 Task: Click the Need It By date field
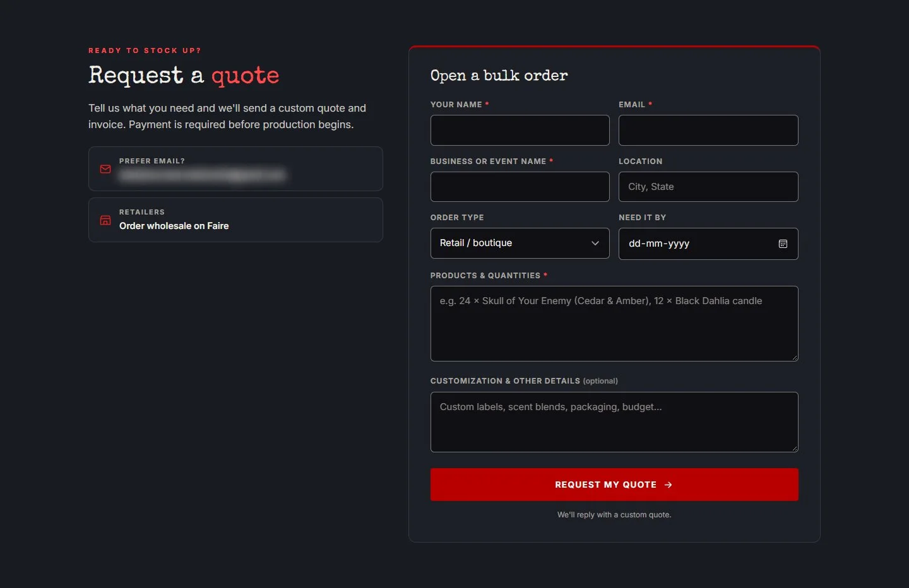click(x=708, y=244)
